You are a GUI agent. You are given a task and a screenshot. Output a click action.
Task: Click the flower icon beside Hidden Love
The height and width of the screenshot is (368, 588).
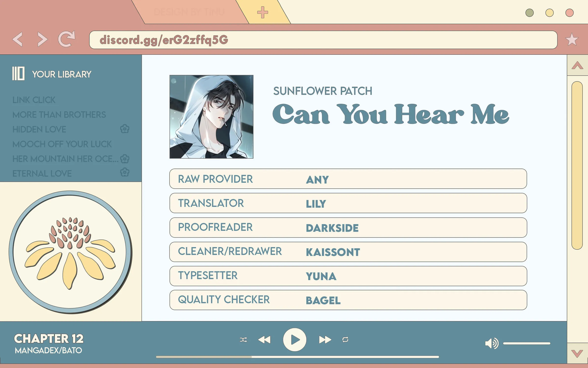125,129
